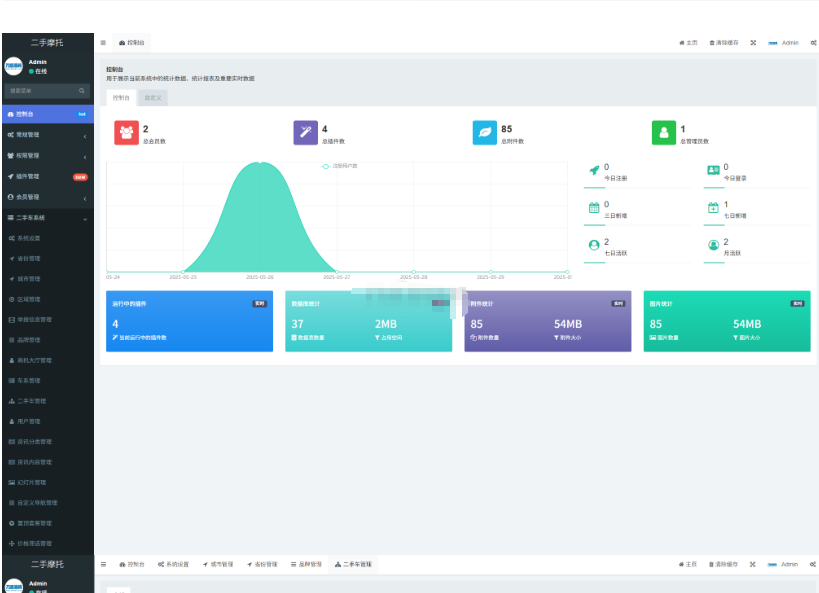Viewport: 819px width, 593px height.
Task: Expand the 常规管理 sidebar menu
Action: coord(46,135)
